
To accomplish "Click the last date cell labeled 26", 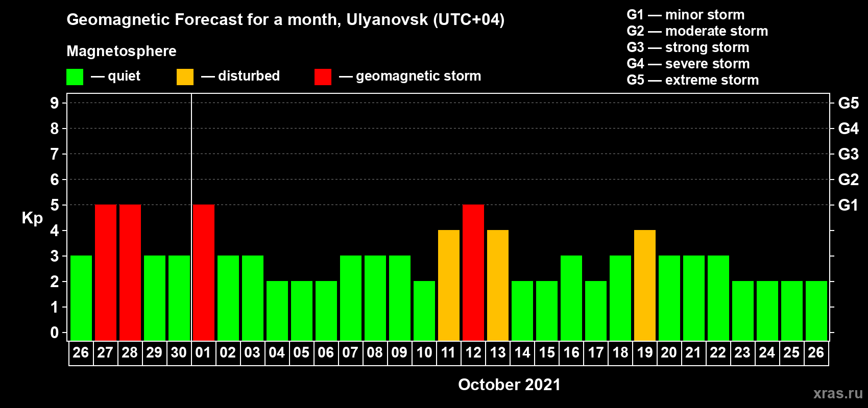I will pyautogui.click(x=816, y=353).
